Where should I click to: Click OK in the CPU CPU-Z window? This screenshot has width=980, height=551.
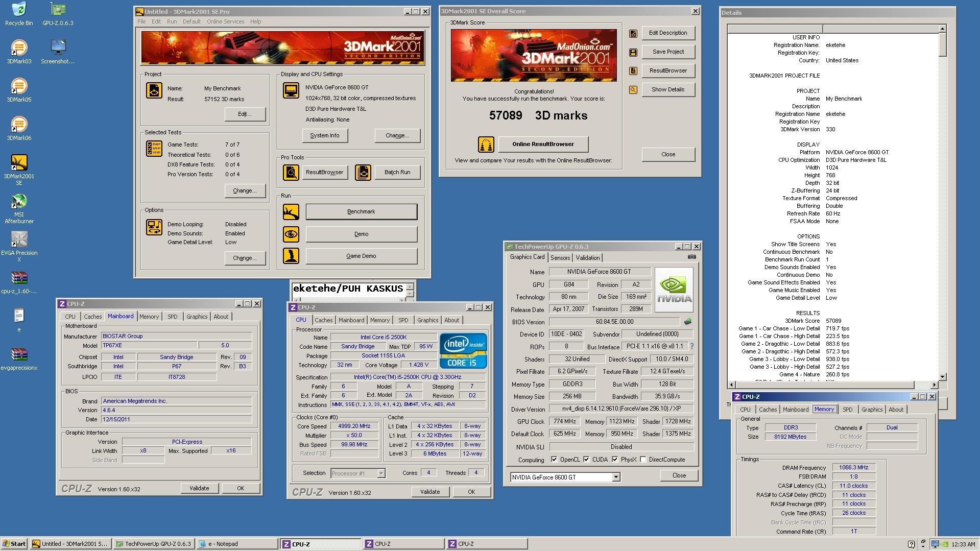[x=471, y=492]
